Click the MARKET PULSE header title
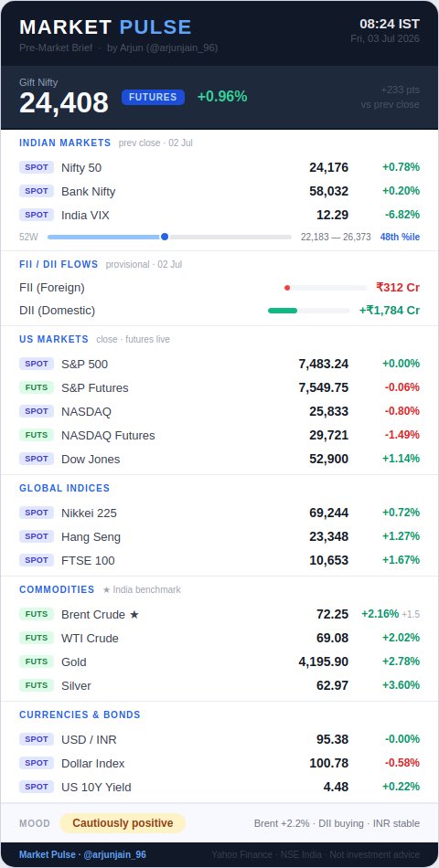 click(105, 27)
